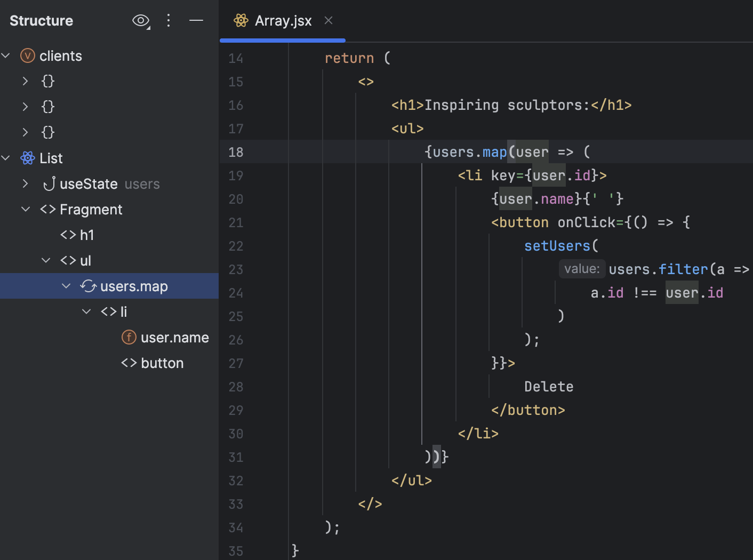Collapse the clients tree node

[x=6, y=55]
